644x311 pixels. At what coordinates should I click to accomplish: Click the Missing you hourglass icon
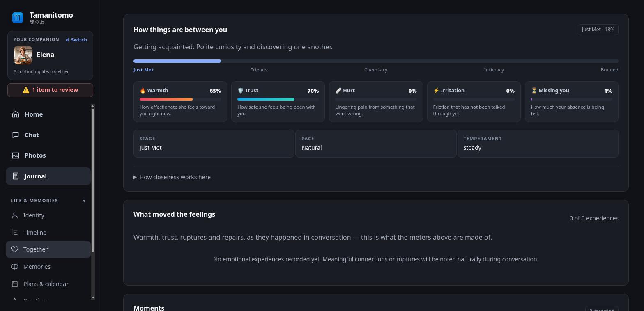pyautogui.click(x=534, y=91)
